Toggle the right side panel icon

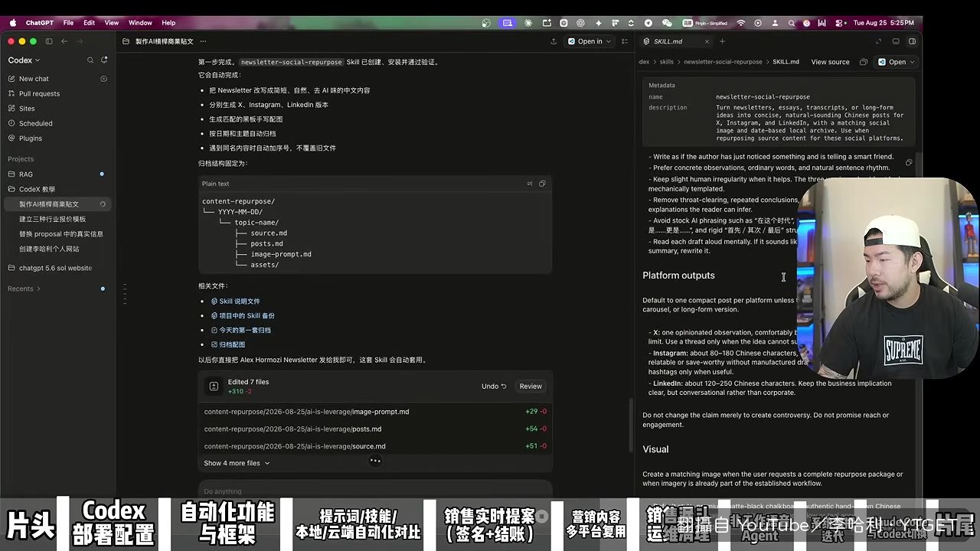(x=912, y=41)
